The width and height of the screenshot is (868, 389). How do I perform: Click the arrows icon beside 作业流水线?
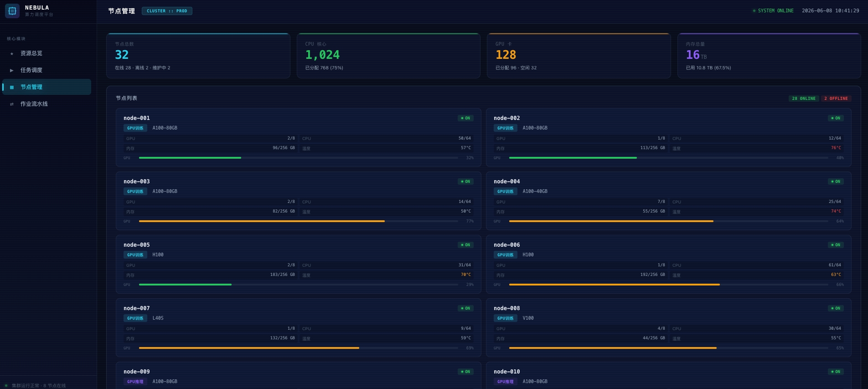(x=12, y=104)
